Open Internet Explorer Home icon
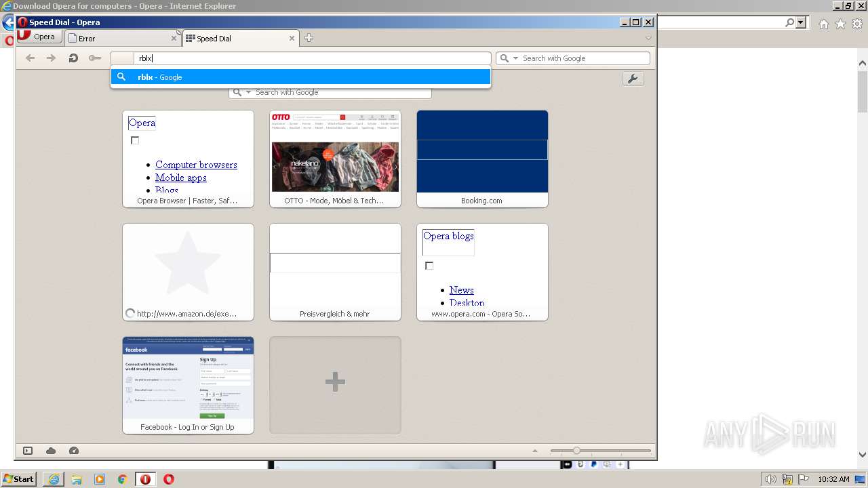 tap(823, 24)
